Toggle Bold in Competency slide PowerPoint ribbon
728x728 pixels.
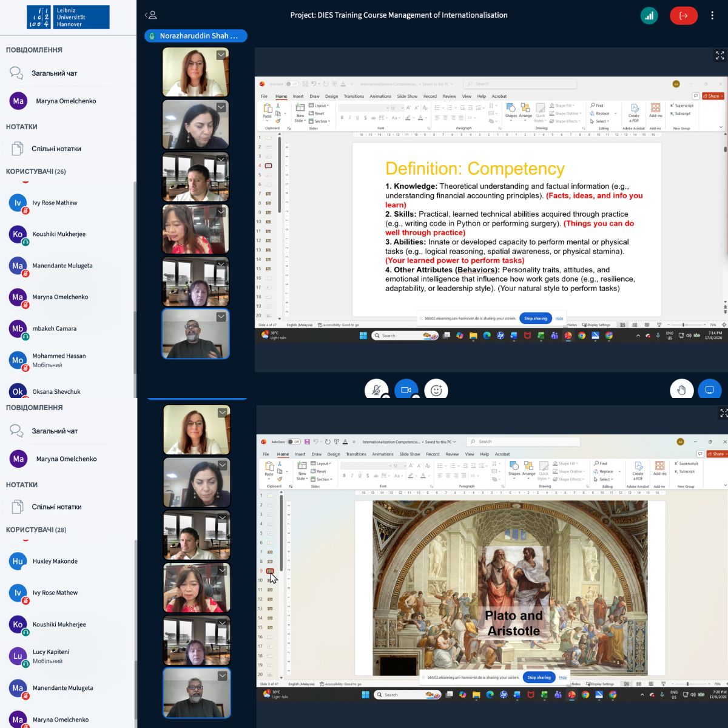tap(342, 118)
